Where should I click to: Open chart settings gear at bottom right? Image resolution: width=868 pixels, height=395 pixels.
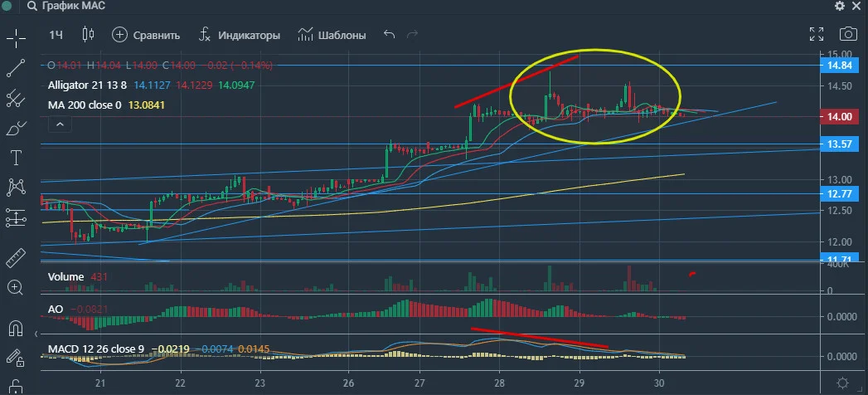click(842, 383)
